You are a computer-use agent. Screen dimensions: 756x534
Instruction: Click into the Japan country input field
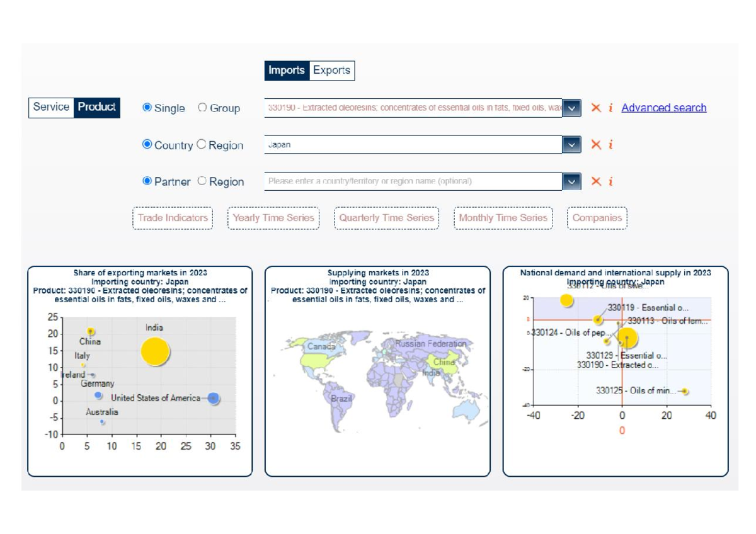point(413,145)
